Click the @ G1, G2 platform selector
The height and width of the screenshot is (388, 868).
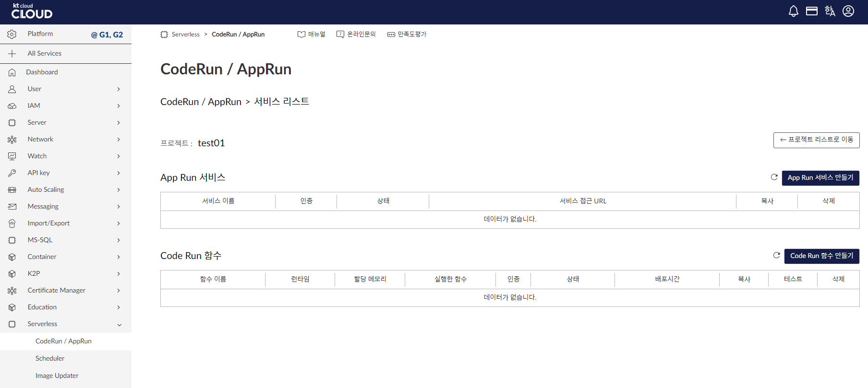point(107,35)
